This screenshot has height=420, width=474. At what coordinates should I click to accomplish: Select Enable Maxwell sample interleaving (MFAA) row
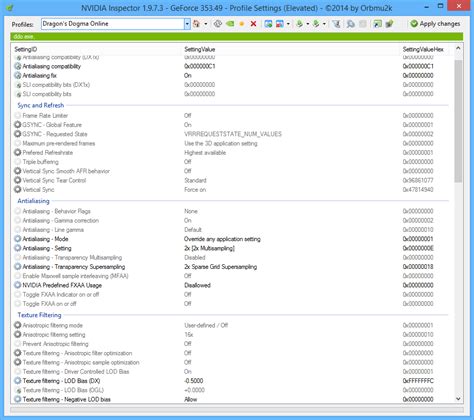pos(232,276)
